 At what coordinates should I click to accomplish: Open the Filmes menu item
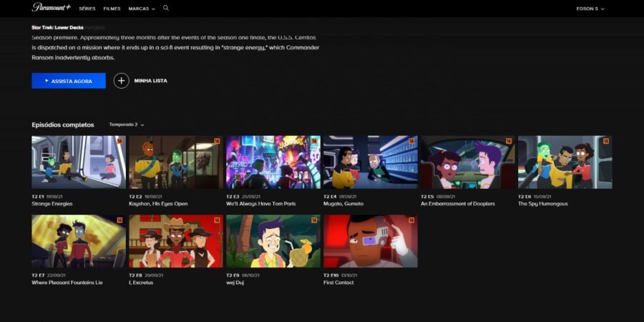[x=112, y=9]
